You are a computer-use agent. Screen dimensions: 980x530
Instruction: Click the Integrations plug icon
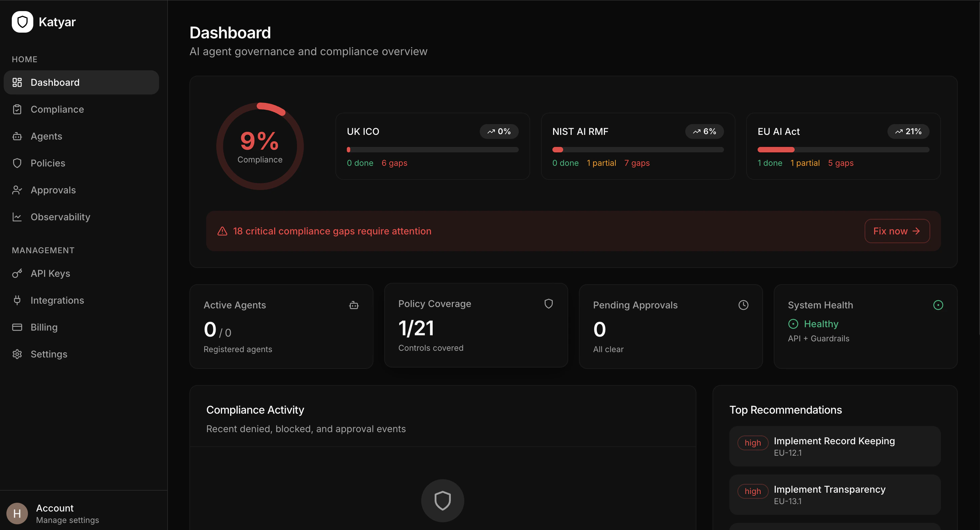(17, 300)
